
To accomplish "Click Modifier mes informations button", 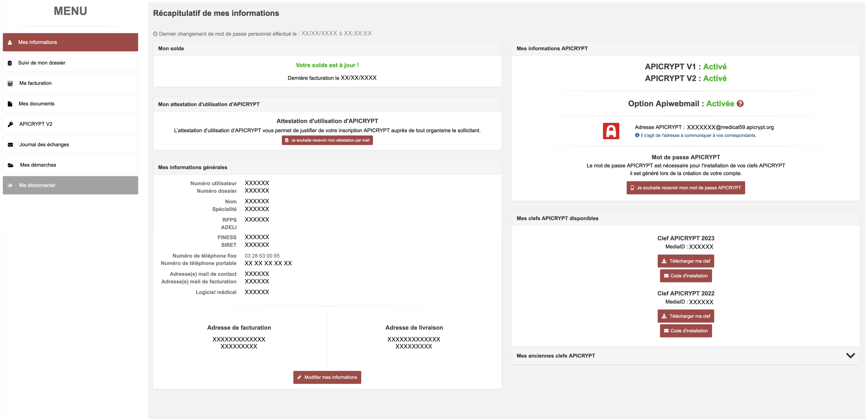I will click(327, 377).
